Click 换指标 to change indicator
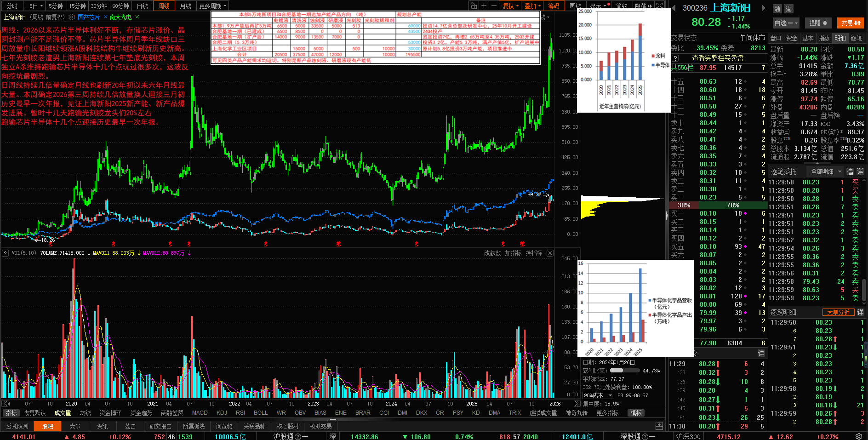 coord(534,253)
